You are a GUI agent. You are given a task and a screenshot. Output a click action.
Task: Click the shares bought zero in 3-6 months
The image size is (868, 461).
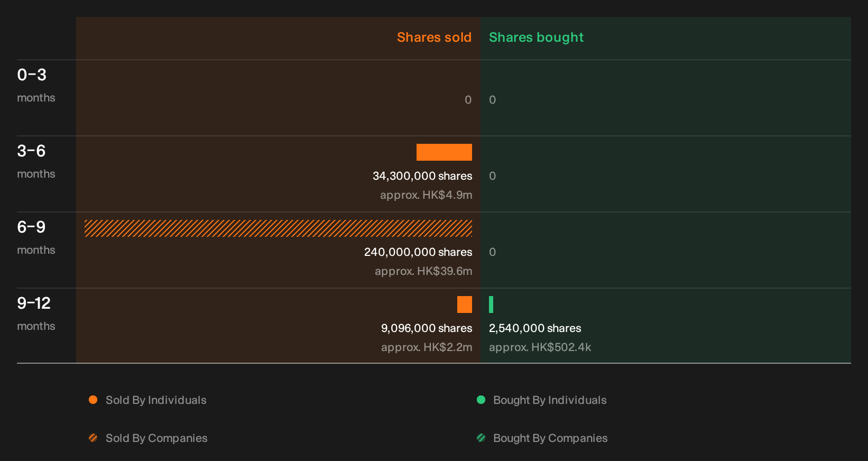click(x=493, y=176)
